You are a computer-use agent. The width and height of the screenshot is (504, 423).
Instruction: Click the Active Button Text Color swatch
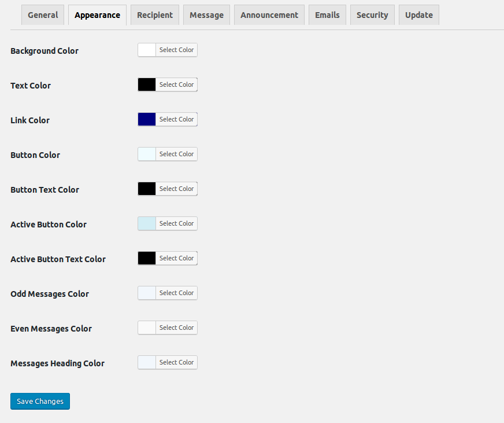pyautogui.click(x=147, y=259)
